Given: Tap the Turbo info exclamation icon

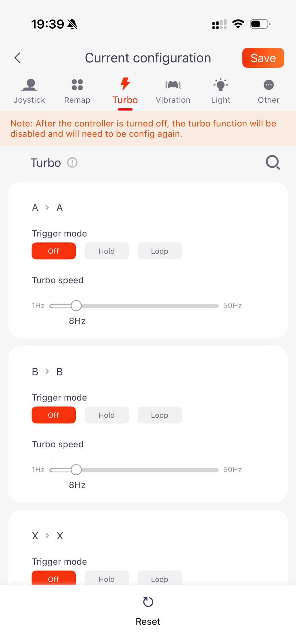Looking at the screenshot, I should tap(72, 163).
